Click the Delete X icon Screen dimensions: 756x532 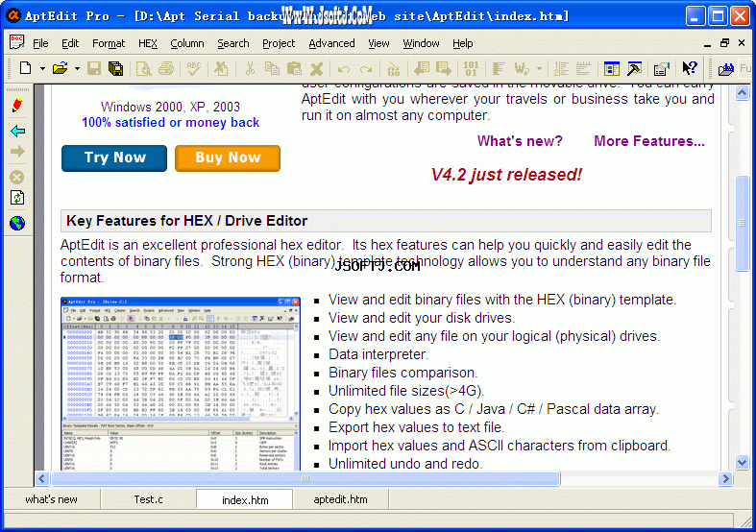point(316,69)
